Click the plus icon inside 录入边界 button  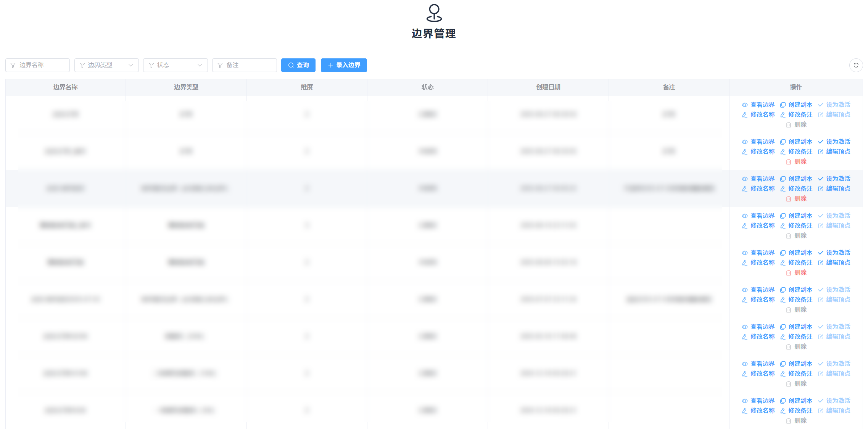[x=330, y=65]
